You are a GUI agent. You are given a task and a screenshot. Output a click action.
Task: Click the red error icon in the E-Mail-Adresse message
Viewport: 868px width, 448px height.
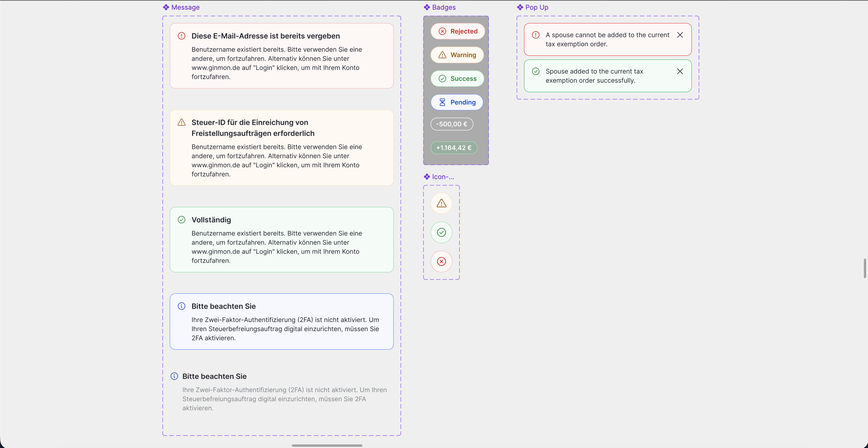(x=181, y=36)
